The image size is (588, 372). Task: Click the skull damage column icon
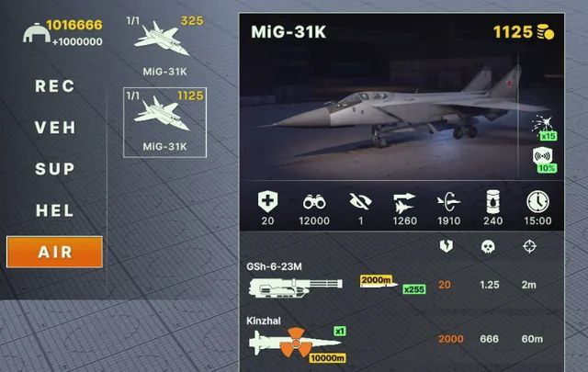click(488, 246)
